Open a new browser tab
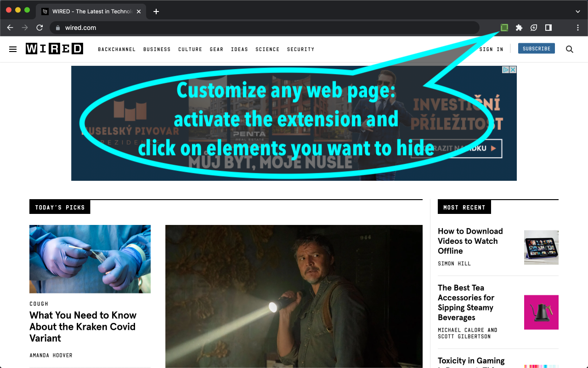 (156, 11)
